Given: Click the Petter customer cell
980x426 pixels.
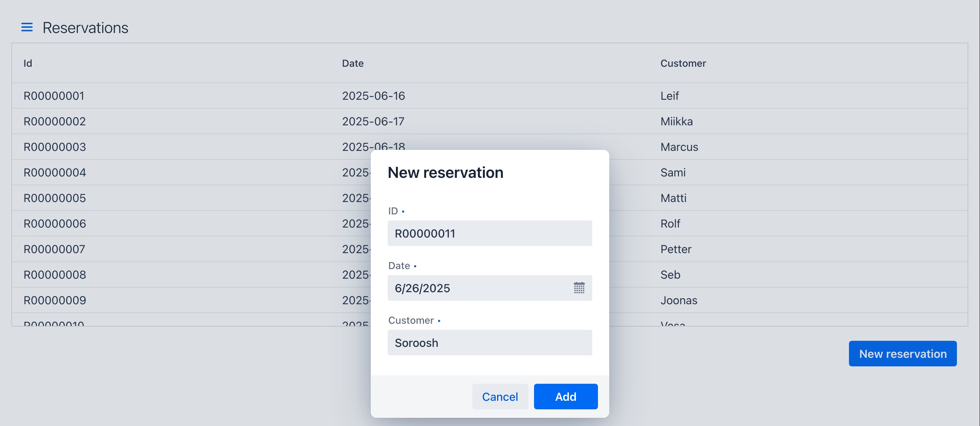Looking at the screenshot, I should click(675, 249).
